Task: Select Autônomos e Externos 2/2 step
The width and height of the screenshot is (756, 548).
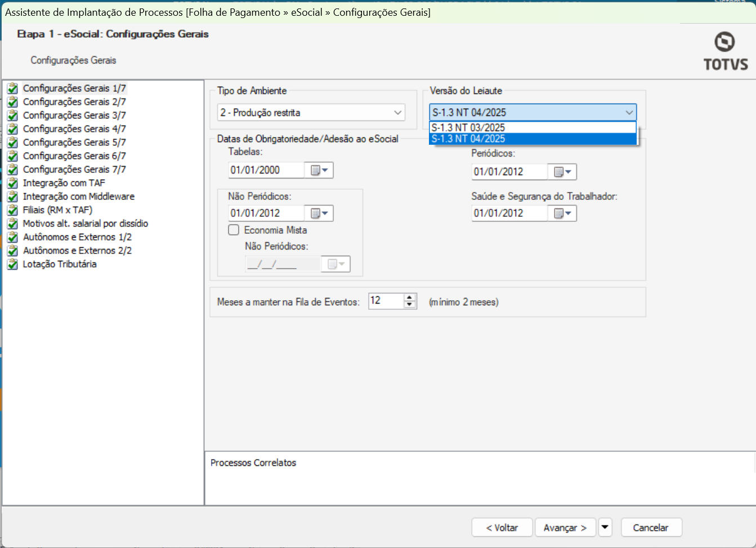Action: click(78, 251)
